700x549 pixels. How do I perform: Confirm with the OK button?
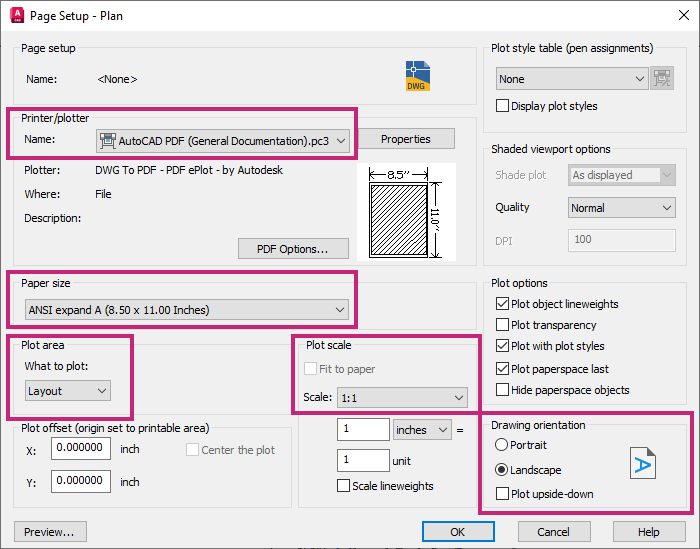point(458,532)
